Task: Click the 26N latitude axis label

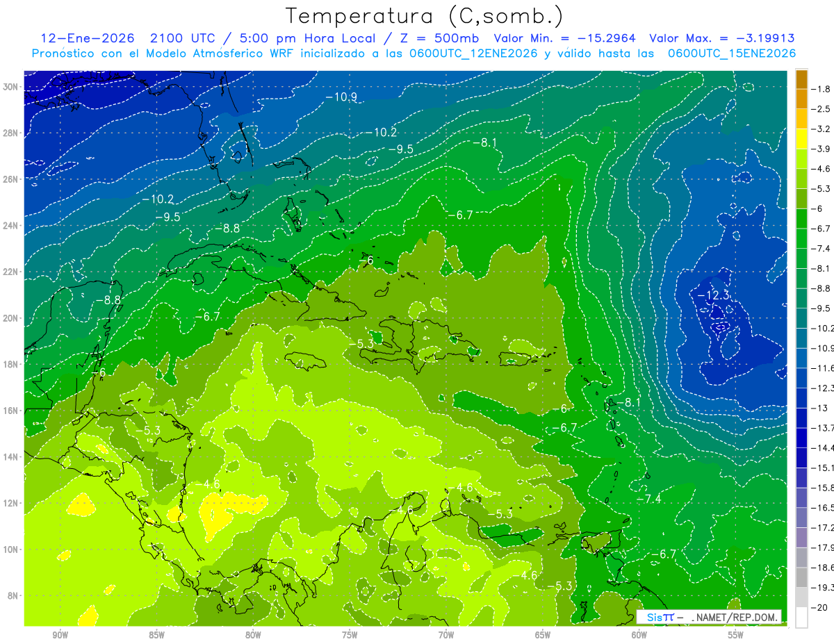Action: click(x=11, y=179)
